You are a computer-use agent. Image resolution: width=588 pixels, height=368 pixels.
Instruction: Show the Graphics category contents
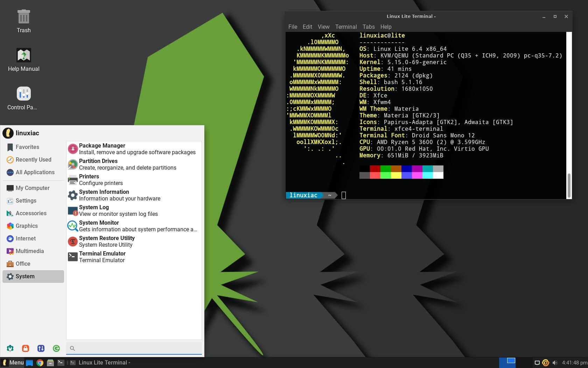coord(27,226)
